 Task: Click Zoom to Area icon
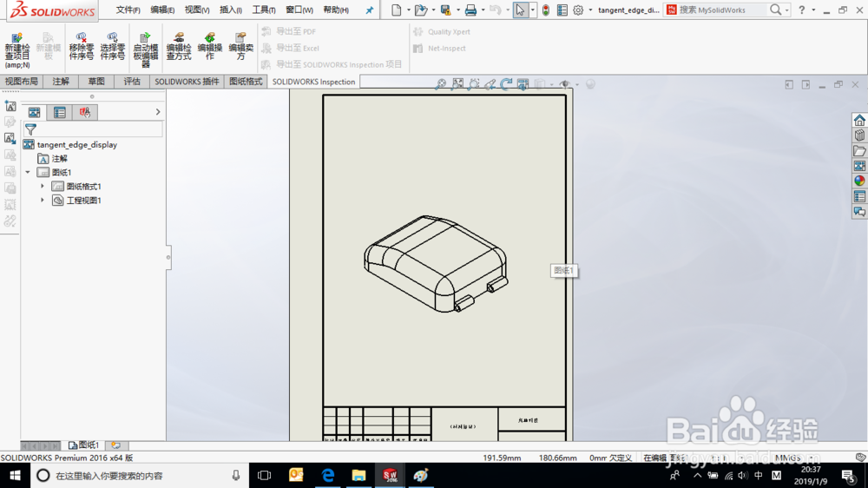tap(457, 84)
